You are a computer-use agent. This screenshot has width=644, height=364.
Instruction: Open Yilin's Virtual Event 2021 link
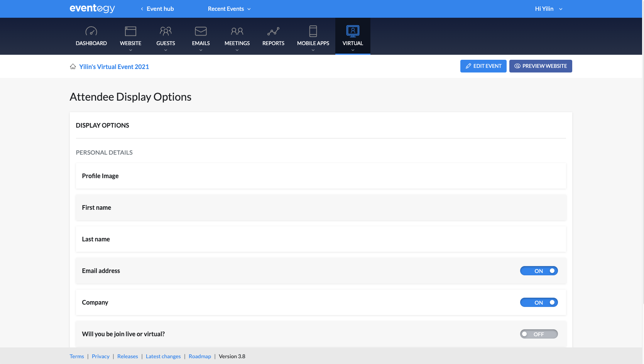point(114,66)
